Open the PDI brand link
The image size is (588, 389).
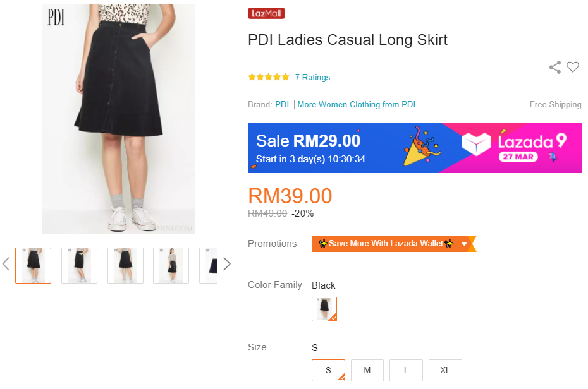coord(282,105)
